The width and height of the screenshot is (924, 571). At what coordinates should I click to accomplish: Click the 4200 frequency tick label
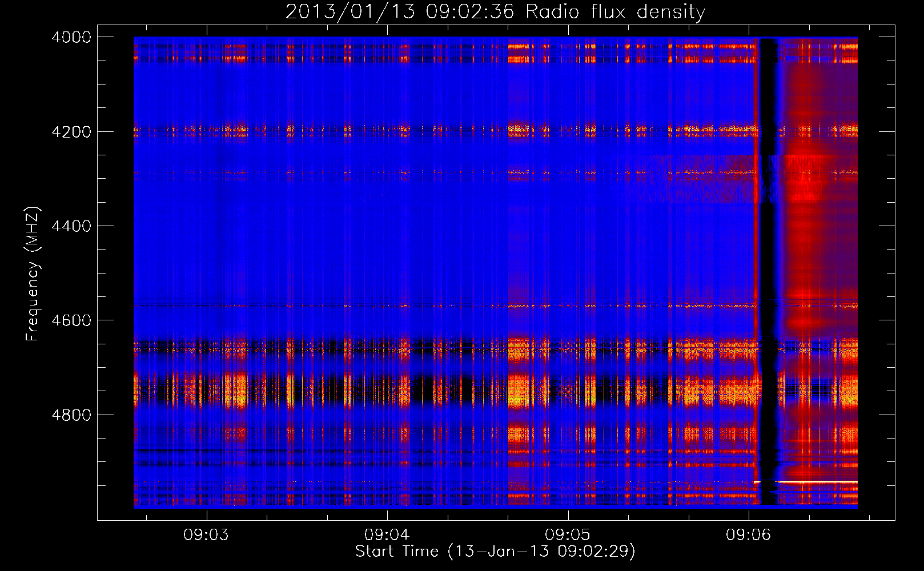tap(71, 132)
